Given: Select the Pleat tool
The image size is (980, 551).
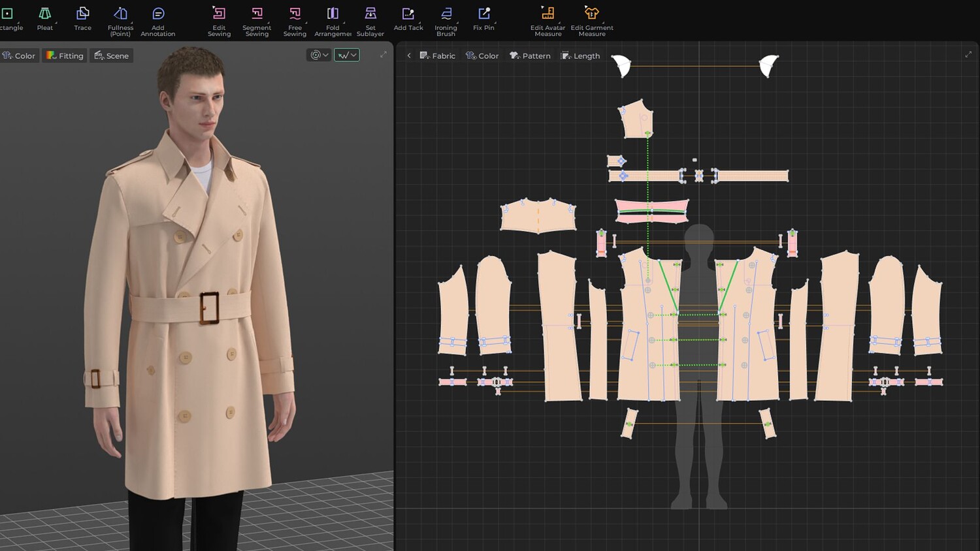Looking at the screenshot, I should coord(44,18).
